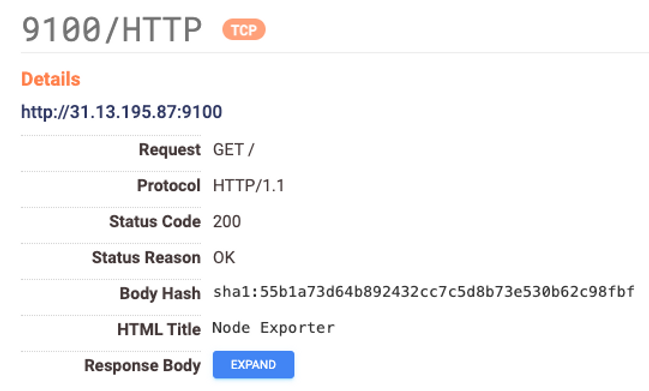The height and width of the screenshot is (391, 649).
Task: Expand the Response Body
Action: (x=253, y=365)
